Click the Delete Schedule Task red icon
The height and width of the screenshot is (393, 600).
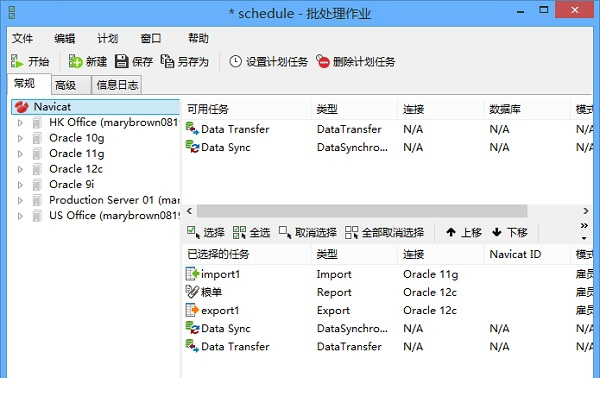[323, 61]
